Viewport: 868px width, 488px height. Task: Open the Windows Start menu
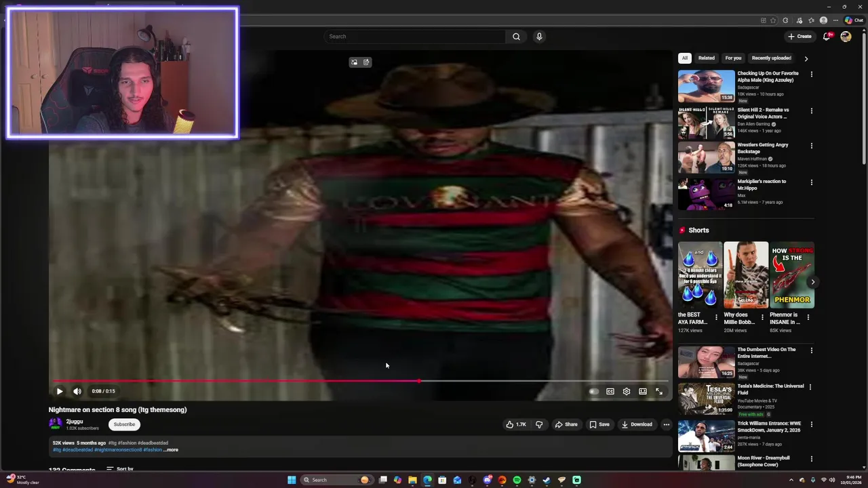point(292,480)
